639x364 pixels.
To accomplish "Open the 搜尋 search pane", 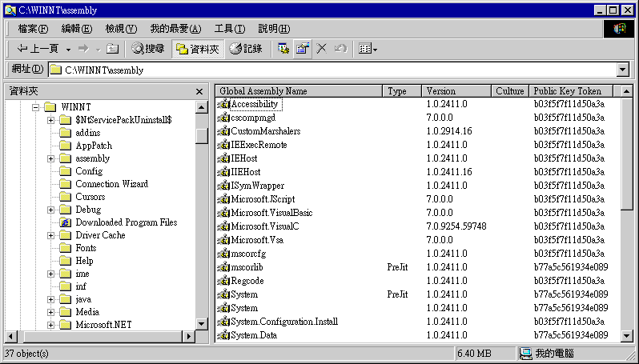I will click(148, 49).
